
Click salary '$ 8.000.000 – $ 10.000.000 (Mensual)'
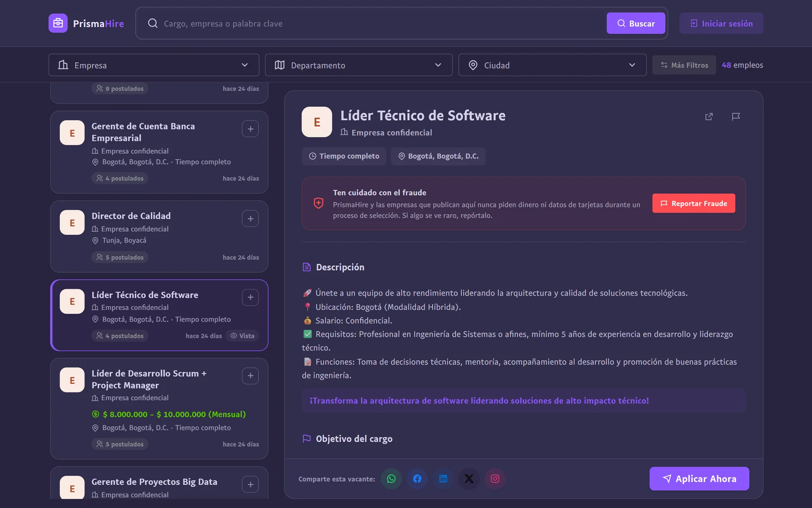(174, 415)
